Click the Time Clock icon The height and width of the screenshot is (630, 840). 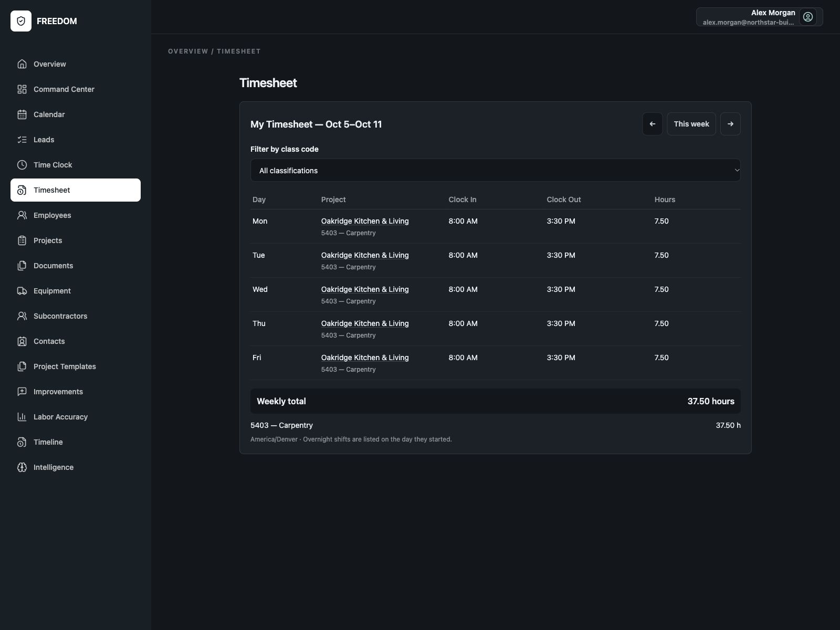[x=22, y=165]
